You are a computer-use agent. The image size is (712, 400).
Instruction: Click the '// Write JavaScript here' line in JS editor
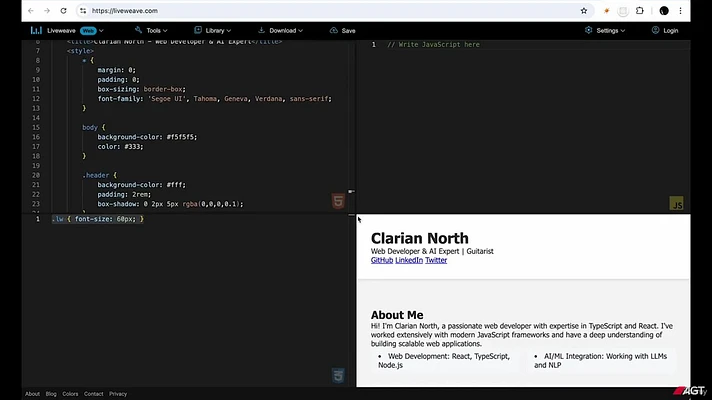[433, 44]
